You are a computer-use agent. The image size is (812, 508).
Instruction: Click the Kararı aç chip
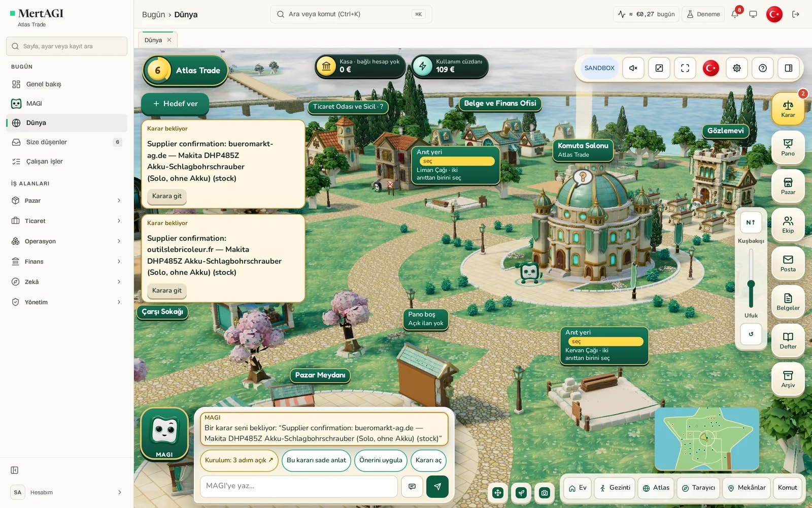(428, 460)
